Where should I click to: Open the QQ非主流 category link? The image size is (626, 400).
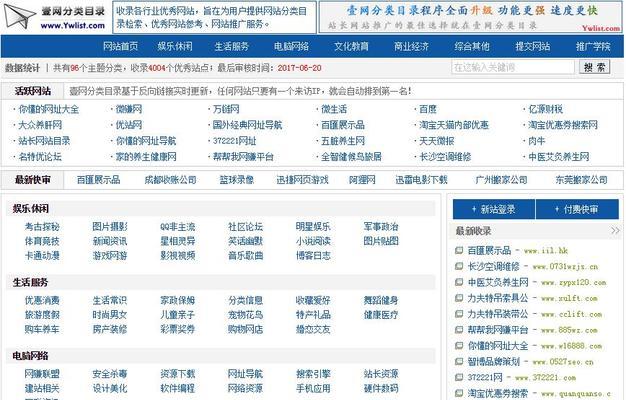178,227
